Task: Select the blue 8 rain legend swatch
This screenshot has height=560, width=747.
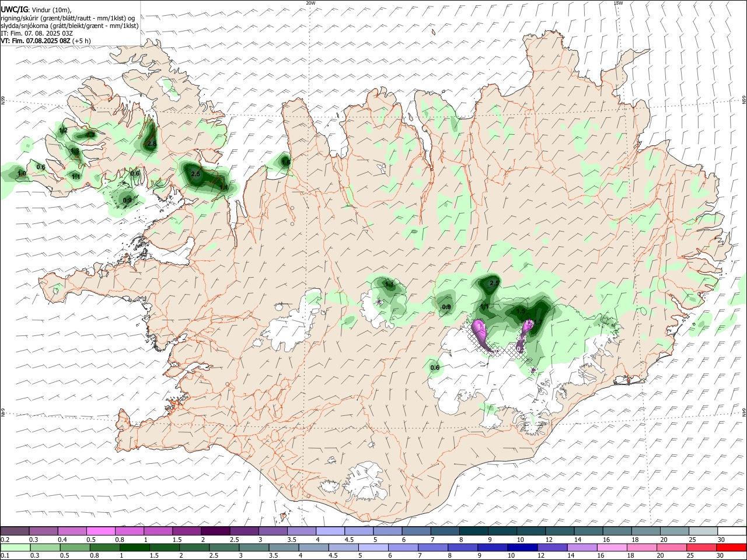Action: click(x=463, y=548)
